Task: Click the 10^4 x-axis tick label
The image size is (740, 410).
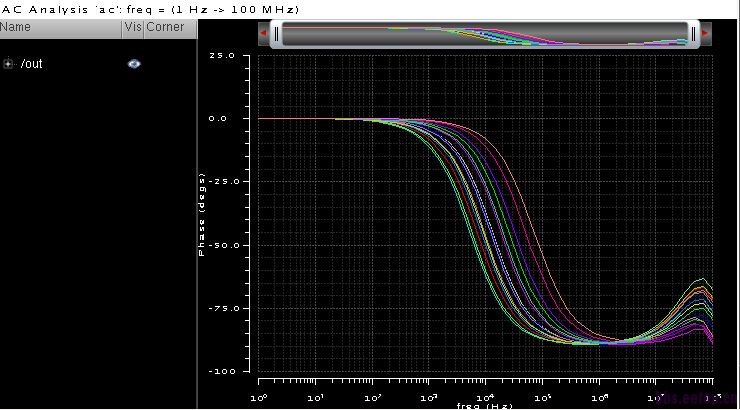Action: point(486,398)
